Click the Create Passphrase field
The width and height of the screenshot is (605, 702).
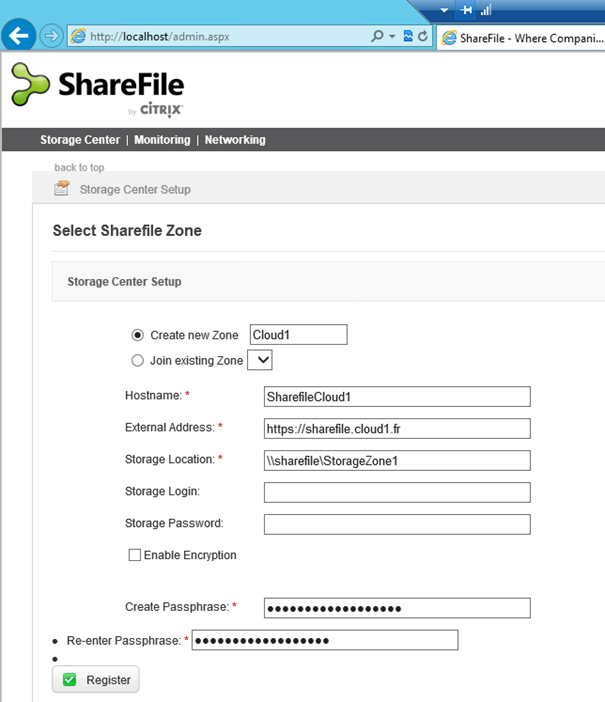pyautogui.click(x=397, y=608)
